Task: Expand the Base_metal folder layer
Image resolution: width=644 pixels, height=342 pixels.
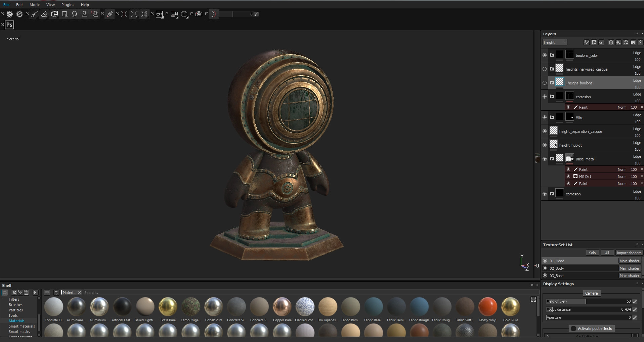Action: point(552,159)
